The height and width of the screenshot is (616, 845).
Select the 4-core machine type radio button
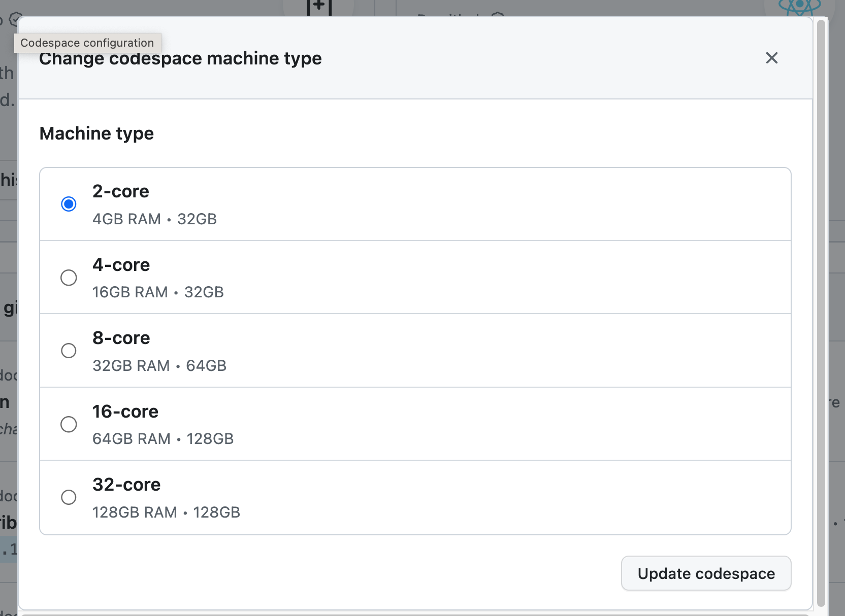click(x=69, y=278)
